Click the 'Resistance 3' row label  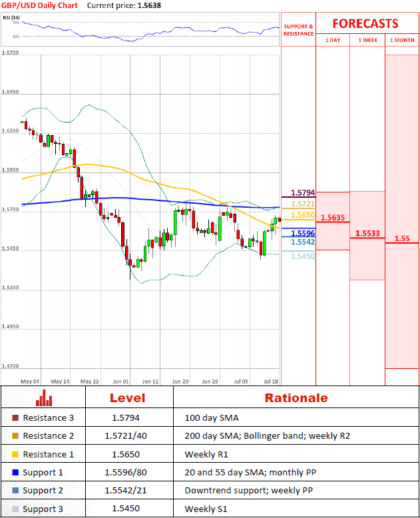pos(48,418)
